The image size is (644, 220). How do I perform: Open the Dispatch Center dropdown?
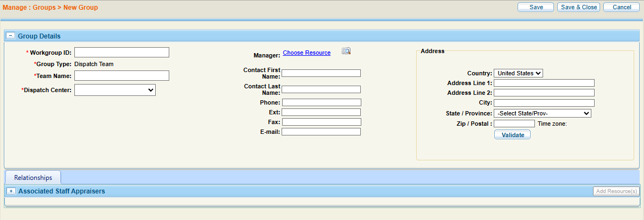coord(115,90)
